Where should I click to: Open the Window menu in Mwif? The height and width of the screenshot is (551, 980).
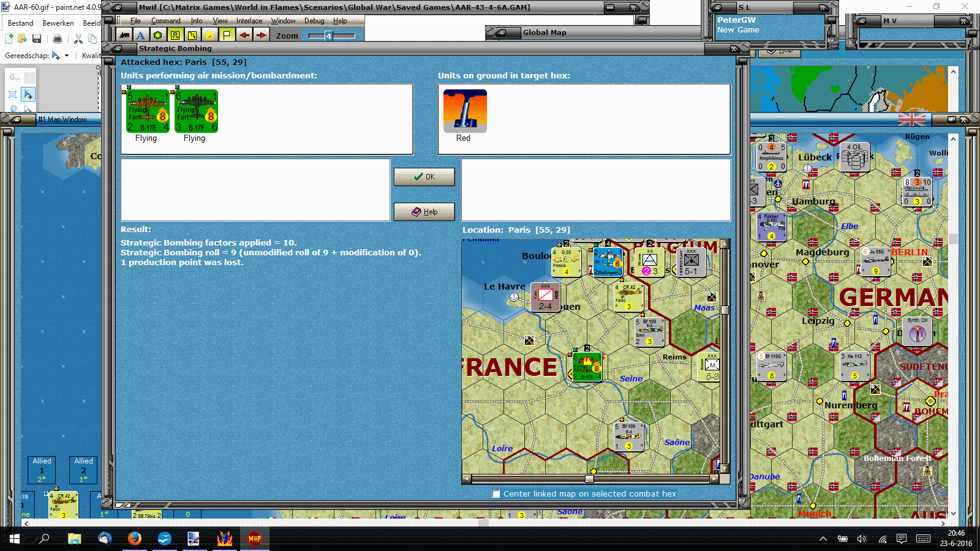284,21
